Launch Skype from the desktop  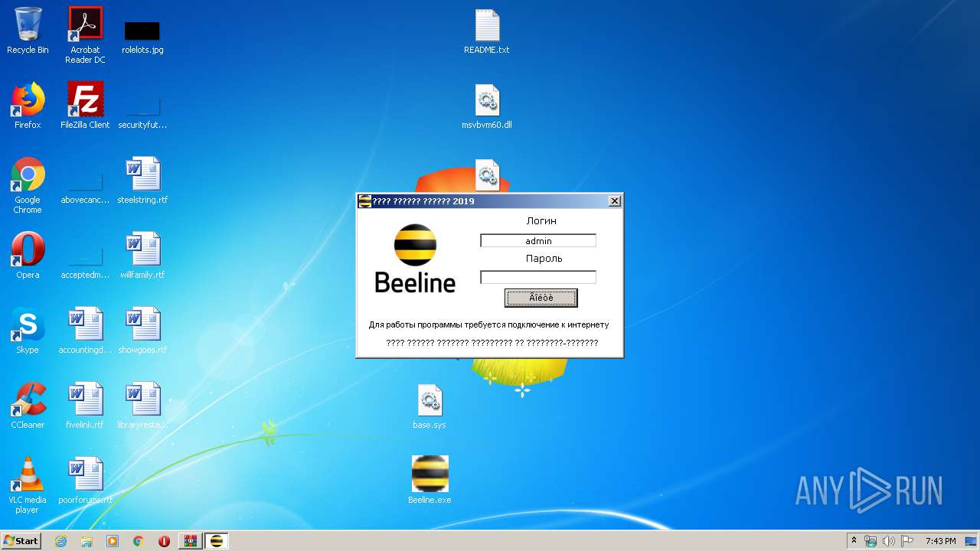(28, 331)
